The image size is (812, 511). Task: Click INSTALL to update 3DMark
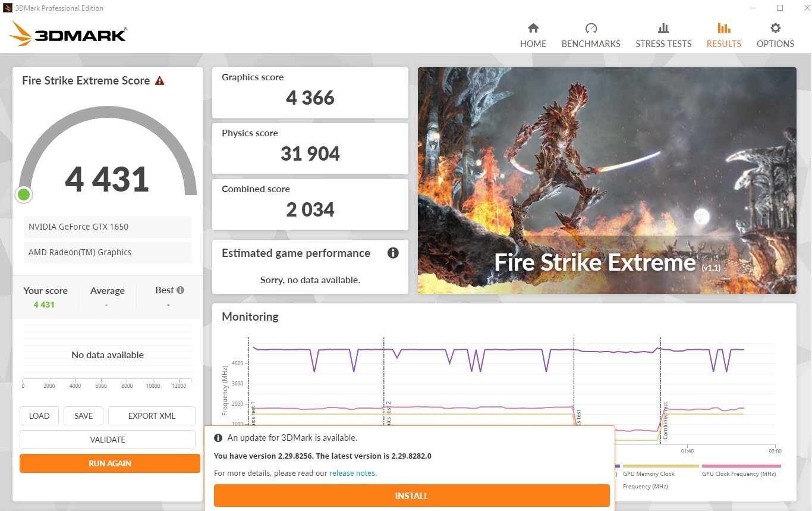[411, 496]
